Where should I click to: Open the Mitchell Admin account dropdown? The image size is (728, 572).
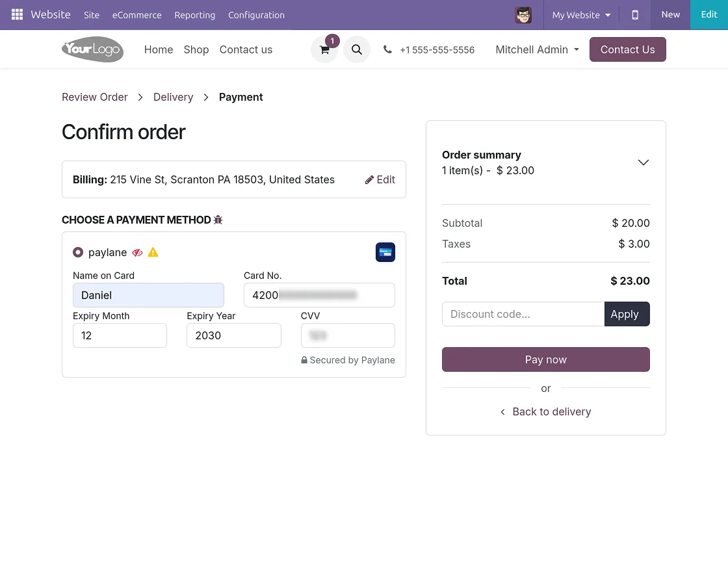pos(537,49)
